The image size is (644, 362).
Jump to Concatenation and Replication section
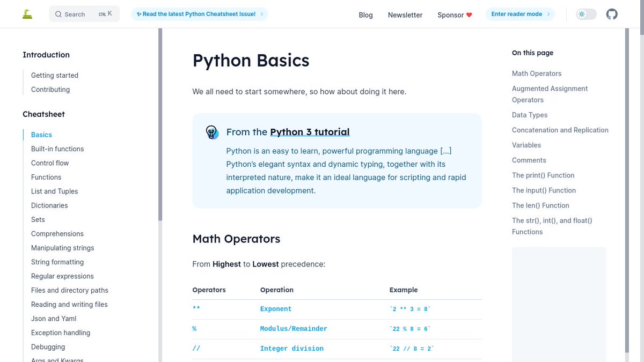tap(560, 130)
